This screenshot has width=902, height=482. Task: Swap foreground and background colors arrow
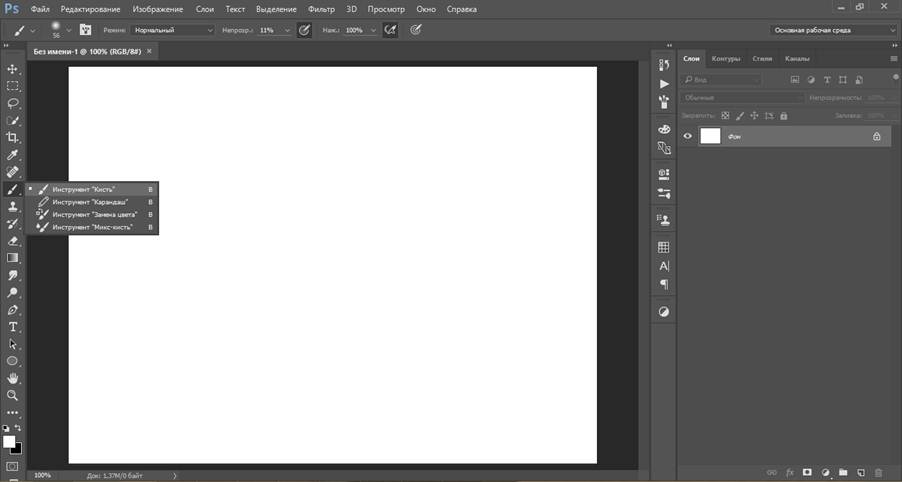[x=18, y=428]
